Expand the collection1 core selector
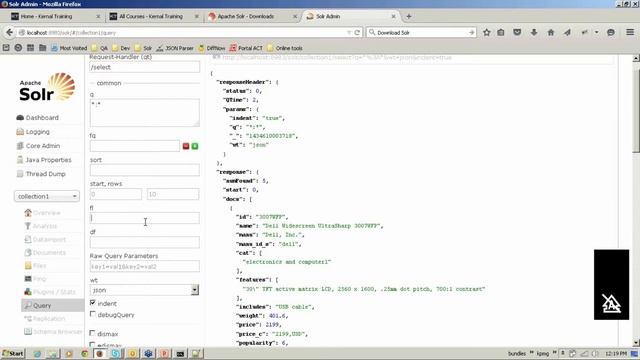Screen dimensions: 640x360 [x=47, y=196]
